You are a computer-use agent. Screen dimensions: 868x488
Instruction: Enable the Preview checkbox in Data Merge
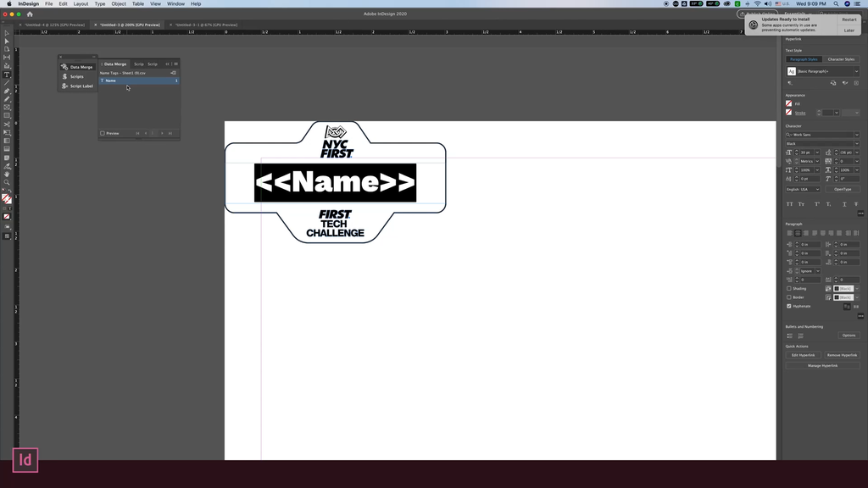click(103, 133)
